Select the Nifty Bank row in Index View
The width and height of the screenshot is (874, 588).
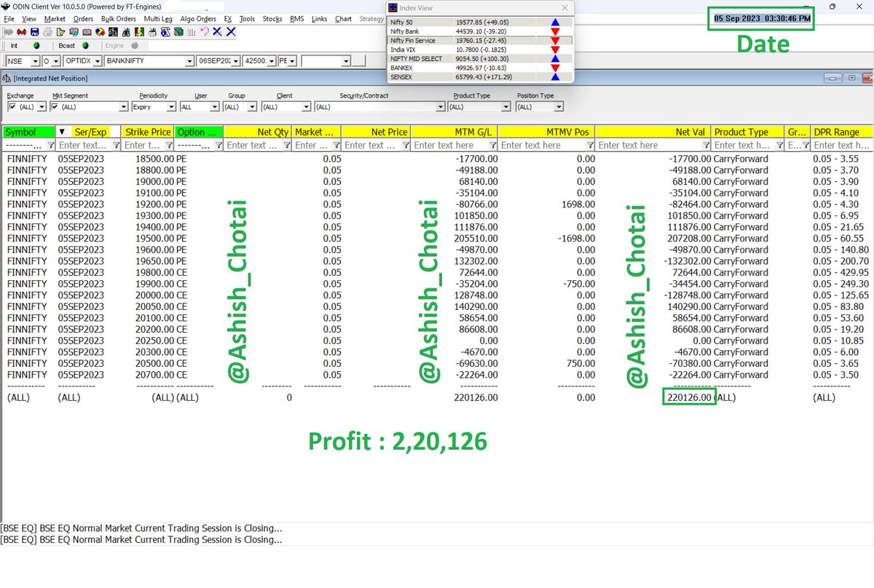(479, 32)
